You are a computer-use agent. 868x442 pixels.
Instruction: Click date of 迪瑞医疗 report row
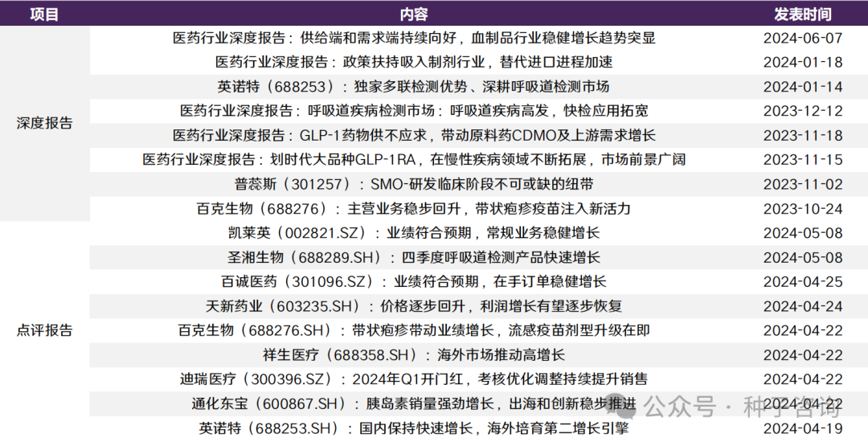pos(803,379)
